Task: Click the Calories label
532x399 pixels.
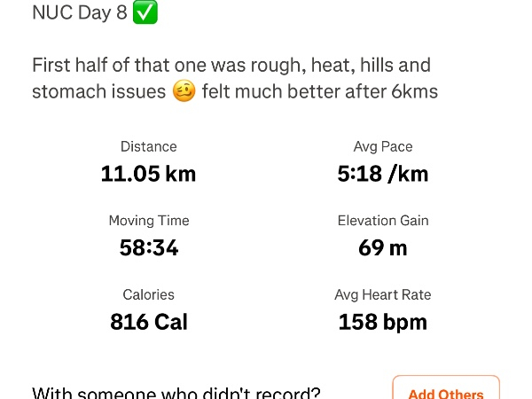Action: [x=149, y=294]
